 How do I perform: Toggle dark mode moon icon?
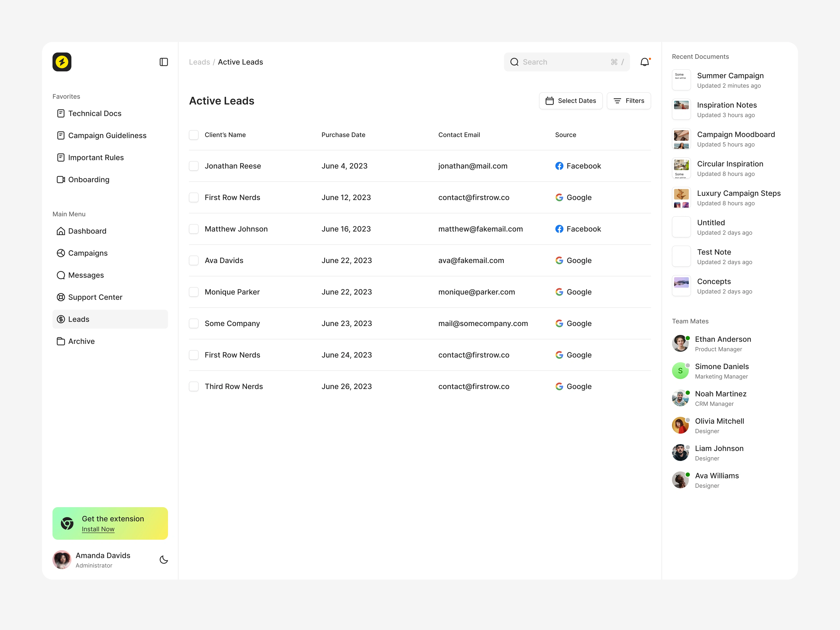[x=164, y=560]
